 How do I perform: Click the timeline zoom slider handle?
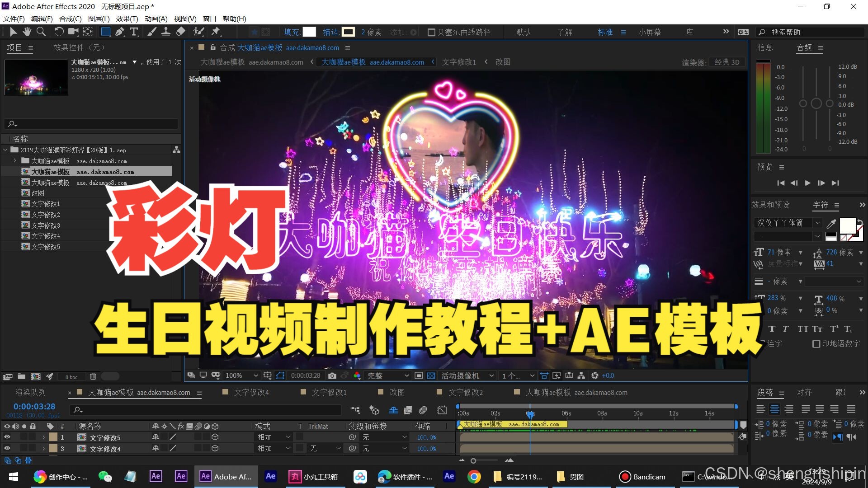click(x=473, y=461)
